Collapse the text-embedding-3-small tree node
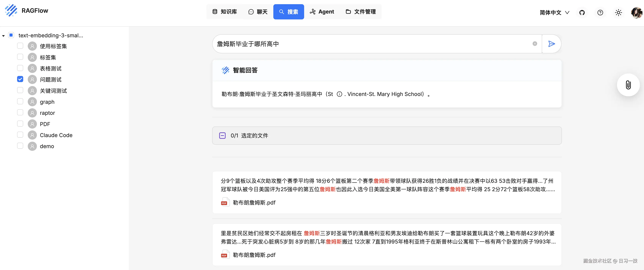 click(x=3, y=36)
